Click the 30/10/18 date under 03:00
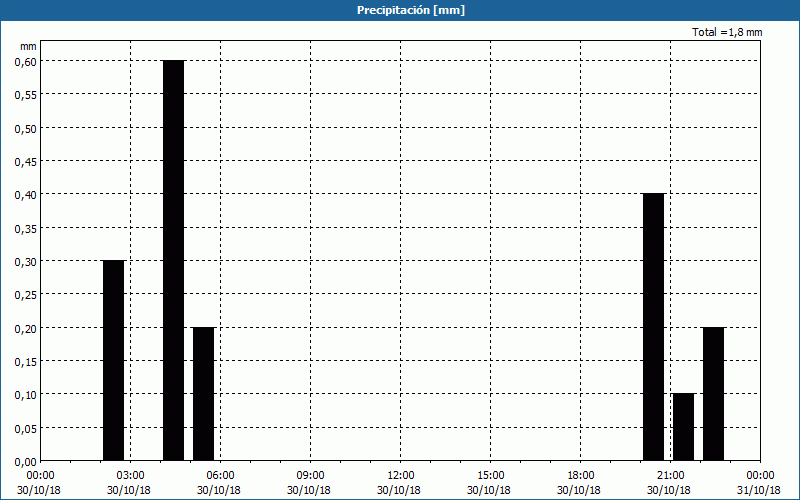 (x=129, y=490)
